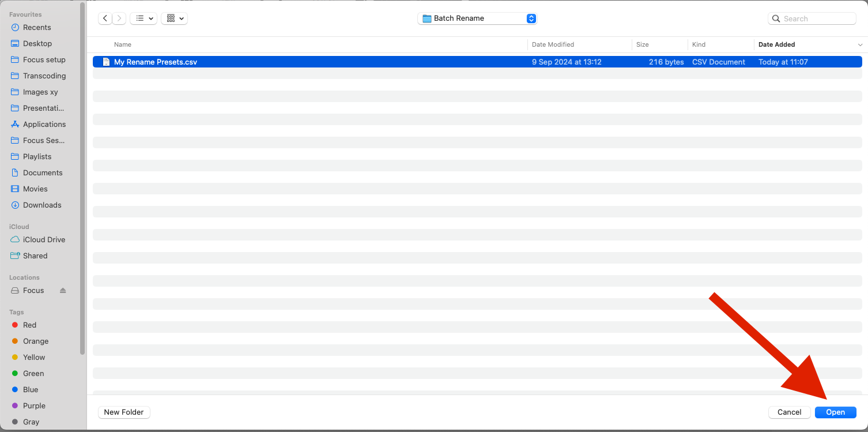Click the CSV Document kind cell
The width and height of the screenshot is (868, 432).
tap(719, 62)
